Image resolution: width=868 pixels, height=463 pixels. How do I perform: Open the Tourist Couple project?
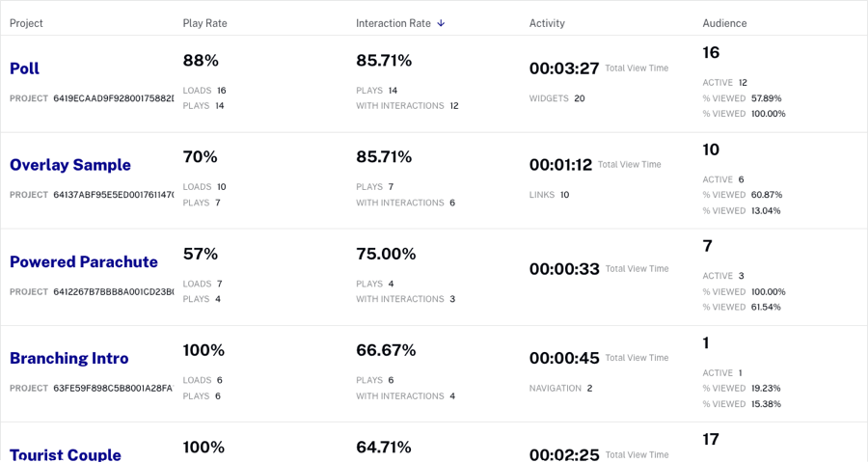pos(66,453)
